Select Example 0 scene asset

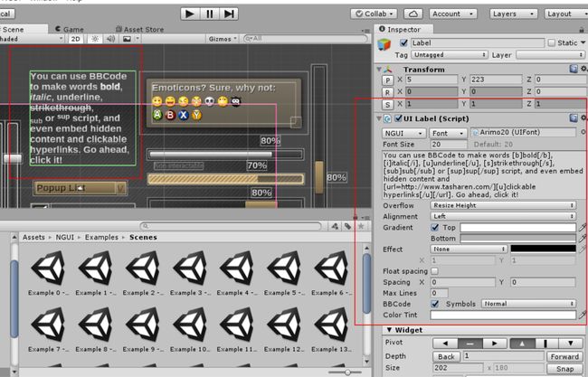point(48,273)
